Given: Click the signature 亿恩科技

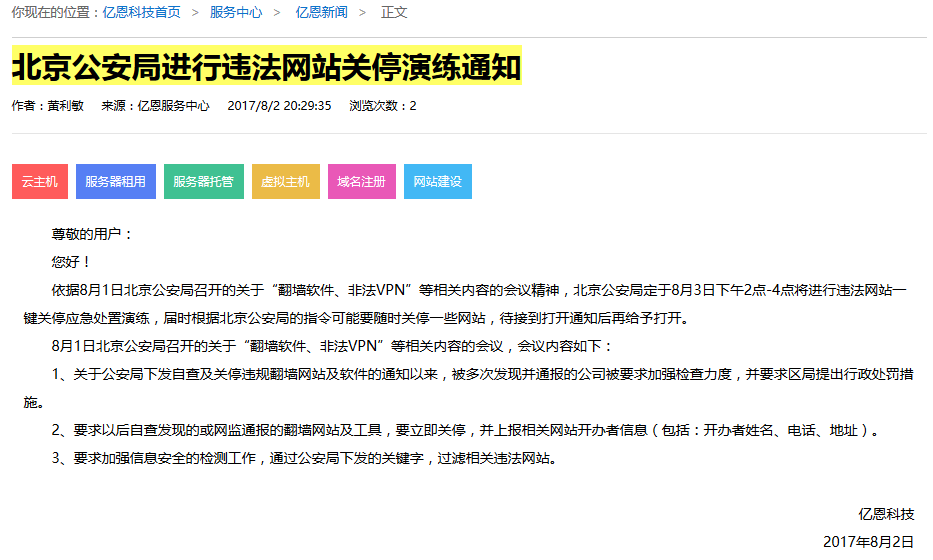Looking at the screenshot, I should point(886,514).
